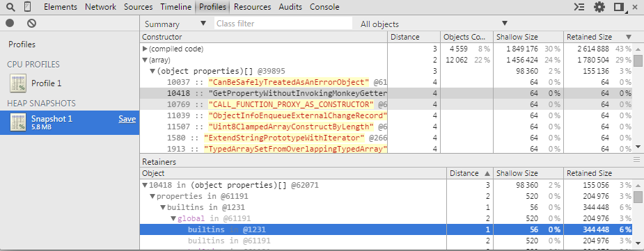Viewport: 644px width, 251px height.
Task: Click upper table scrollbar down arrow
Action: point(638,147)
